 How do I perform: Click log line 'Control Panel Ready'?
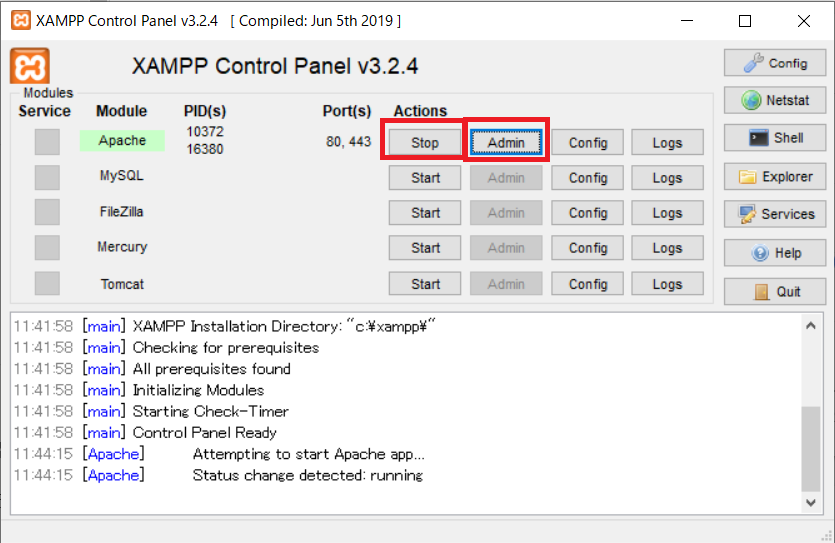(204, 432)
